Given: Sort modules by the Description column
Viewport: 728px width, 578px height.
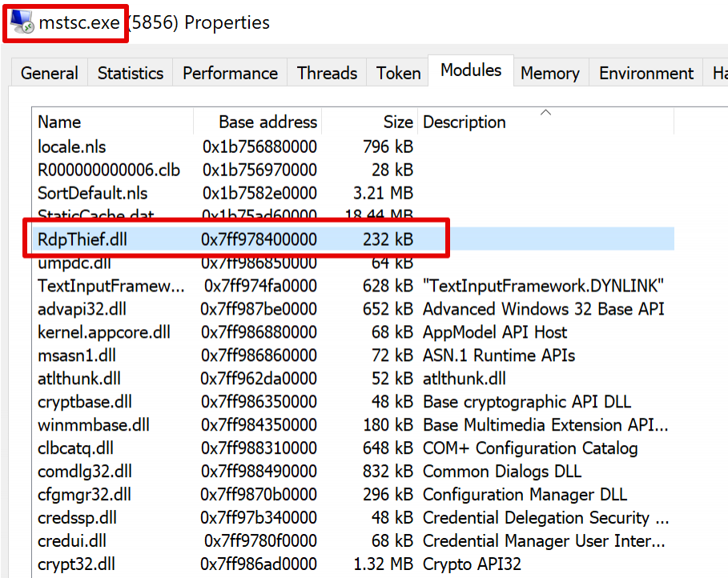Looking at the screenshot, I should coord(465,122).
